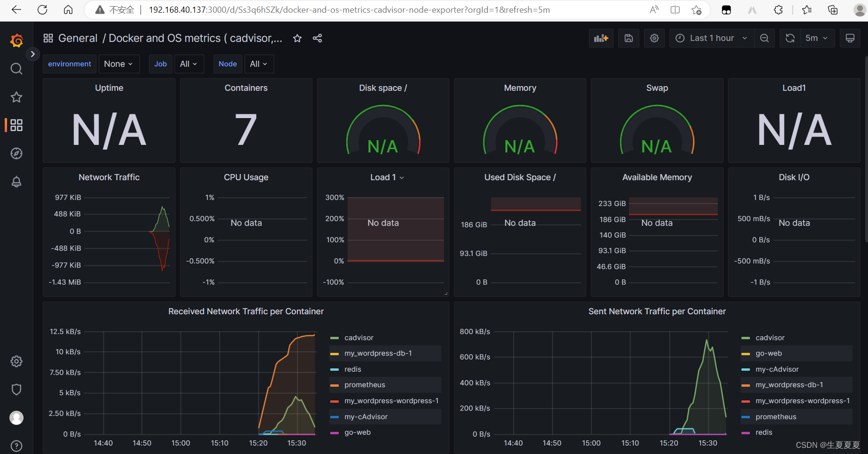Open the Explore compass icon
This screenshot has width=868, height=454.
[16, 153]
